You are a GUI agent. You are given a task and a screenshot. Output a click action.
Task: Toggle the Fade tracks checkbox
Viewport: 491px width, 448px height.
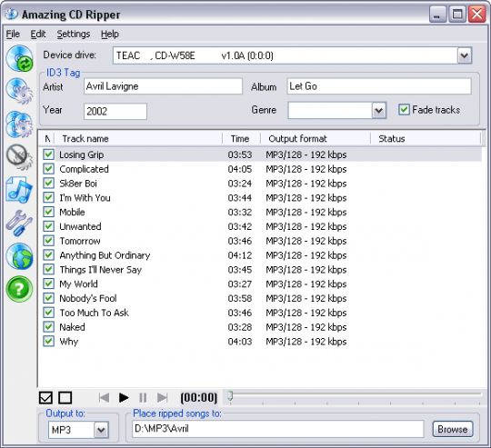pyautogui.click(x=404, y=109)
